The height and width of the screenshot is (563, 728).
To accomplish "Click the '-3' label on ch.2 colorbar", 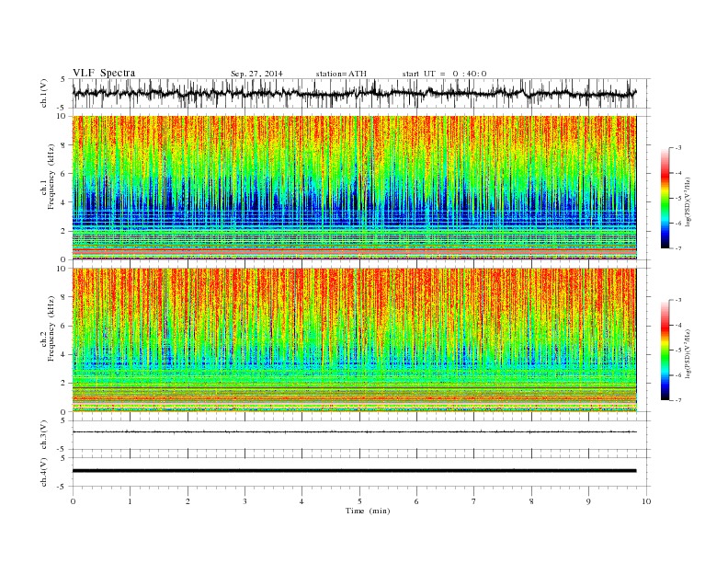I will 678,301.
